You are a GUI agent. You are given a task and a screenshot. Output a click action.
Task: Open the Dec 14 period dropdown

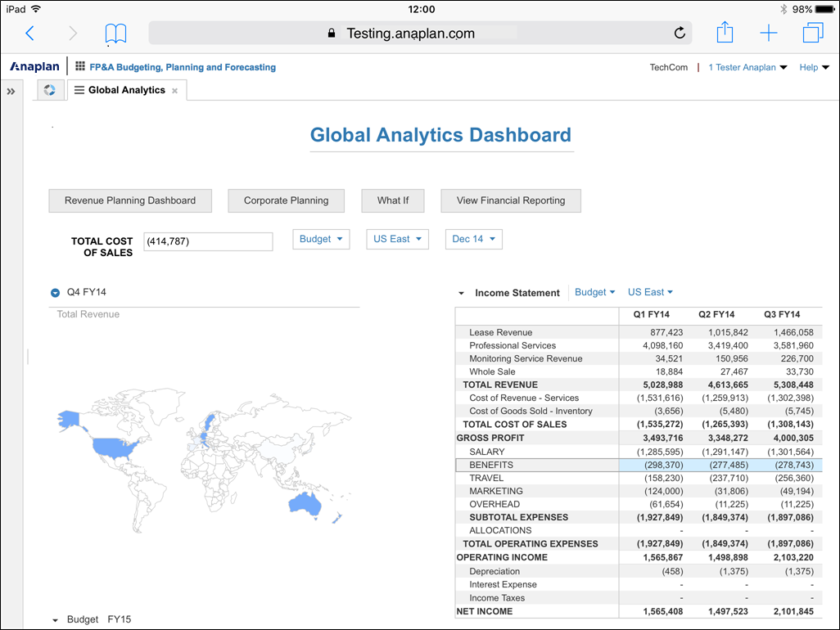(473, 239)
